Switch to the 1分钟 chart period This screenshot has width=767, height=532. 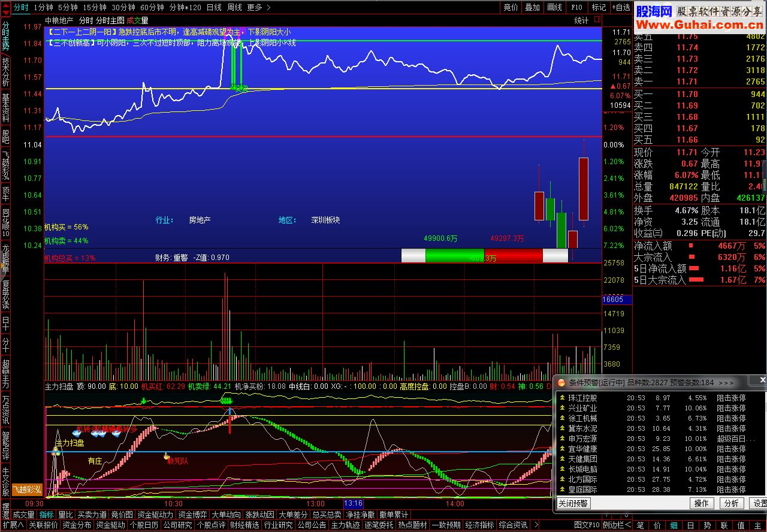(x=43, y=7)
